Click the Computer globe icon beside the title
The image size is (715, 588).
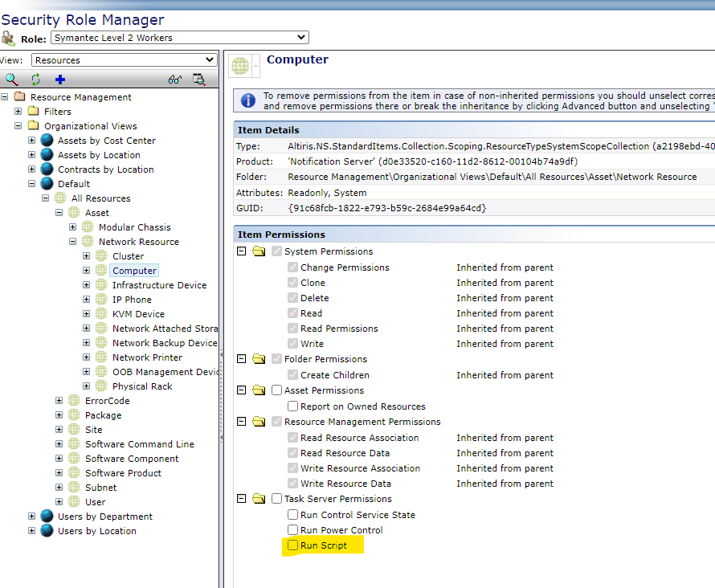pyautogui.click(x=240, y=65)
